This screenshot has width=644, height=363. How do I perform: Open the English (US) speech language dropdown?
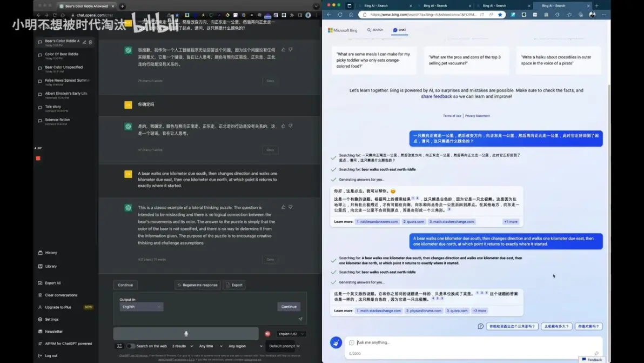(x=291, y=334)
